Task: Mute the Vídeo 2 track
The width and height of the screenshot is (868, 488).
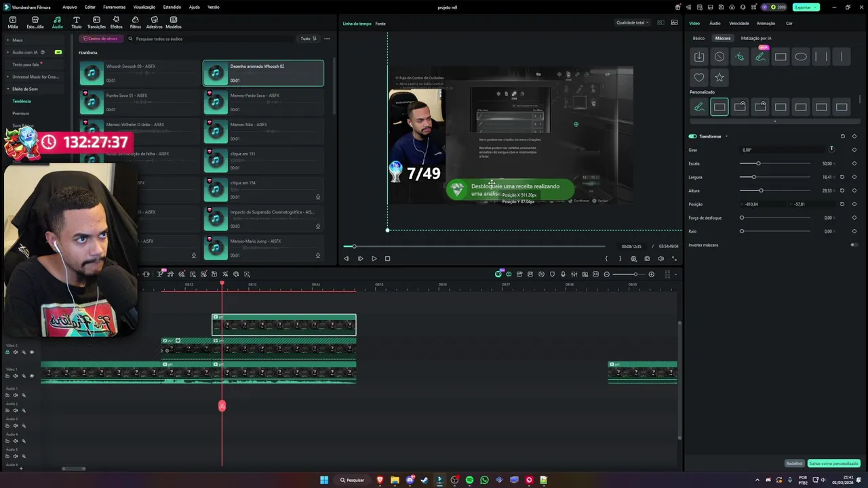Action: [16, 352]
